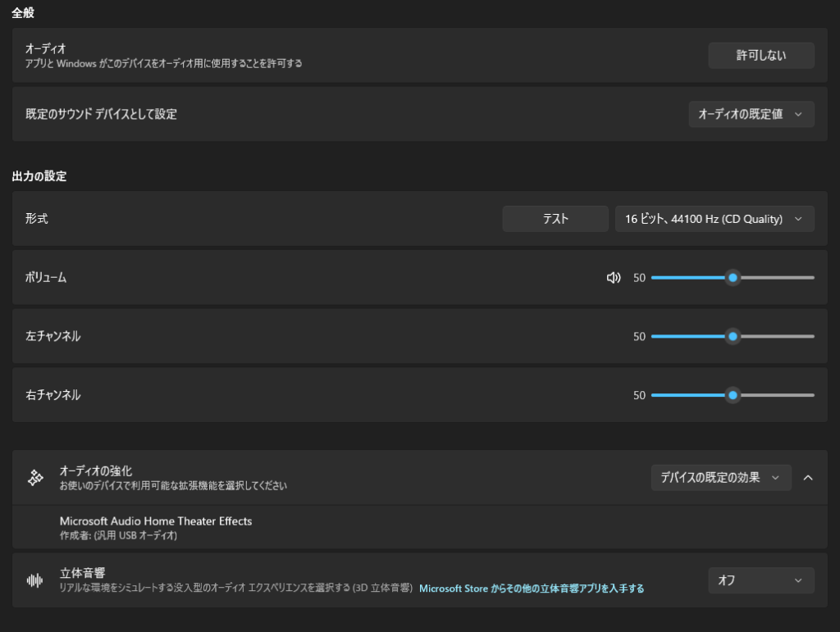Click the audio enhancement sparkle icon

[x=35, y=477]
